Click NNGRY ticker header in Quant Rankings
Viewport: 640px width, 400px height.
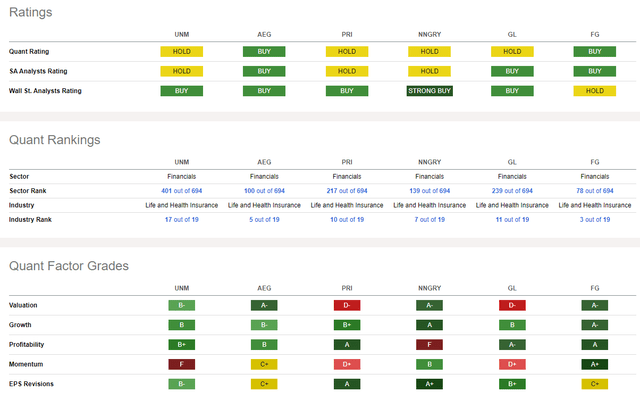pyautogui.click(x=429, y=162)
